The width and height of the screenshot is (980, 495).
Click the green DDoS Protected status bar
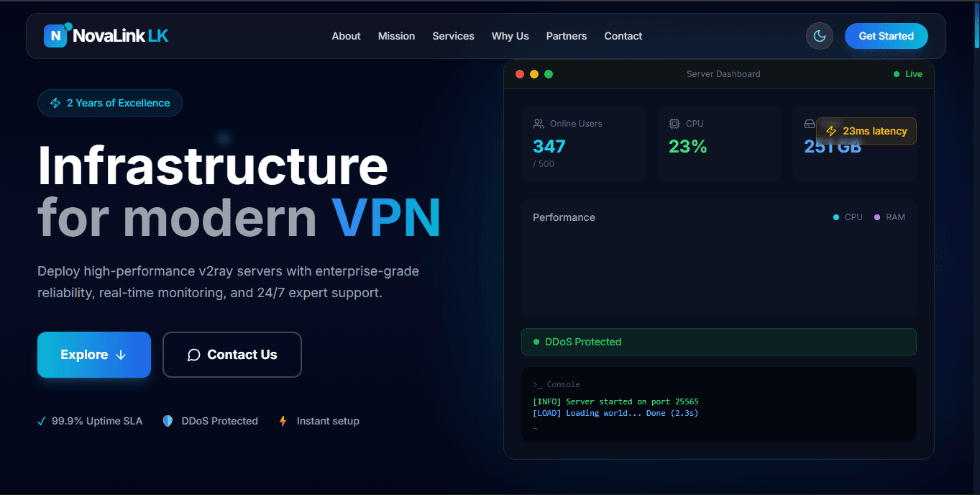click(718, 342)
